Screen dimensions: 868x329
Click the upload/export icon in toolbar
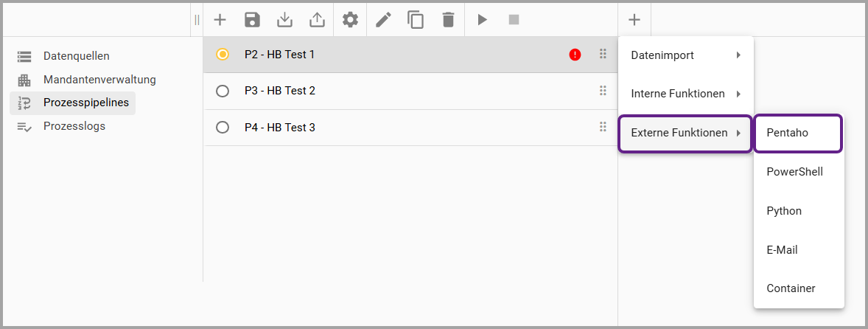tap(317, 20)
